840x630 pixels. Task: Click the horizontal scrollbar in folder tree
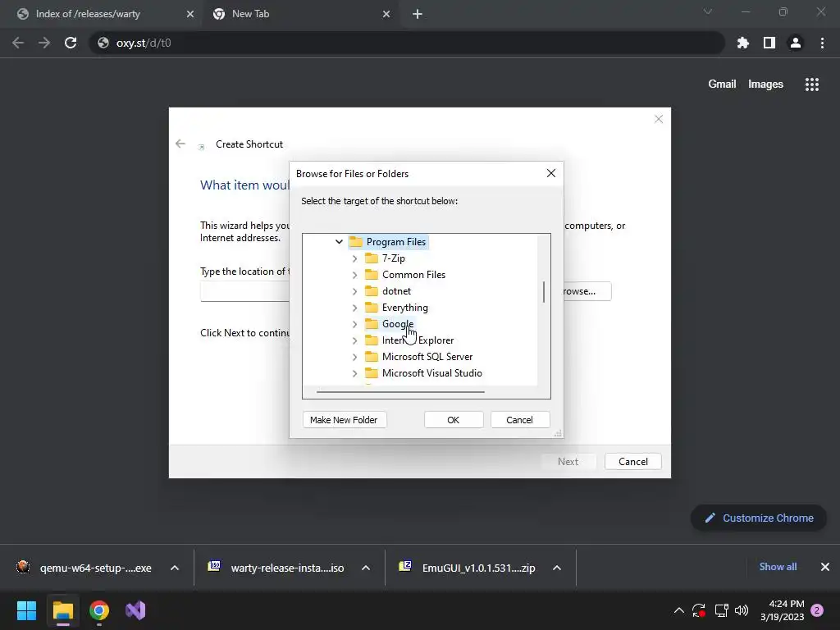(400, 392)
